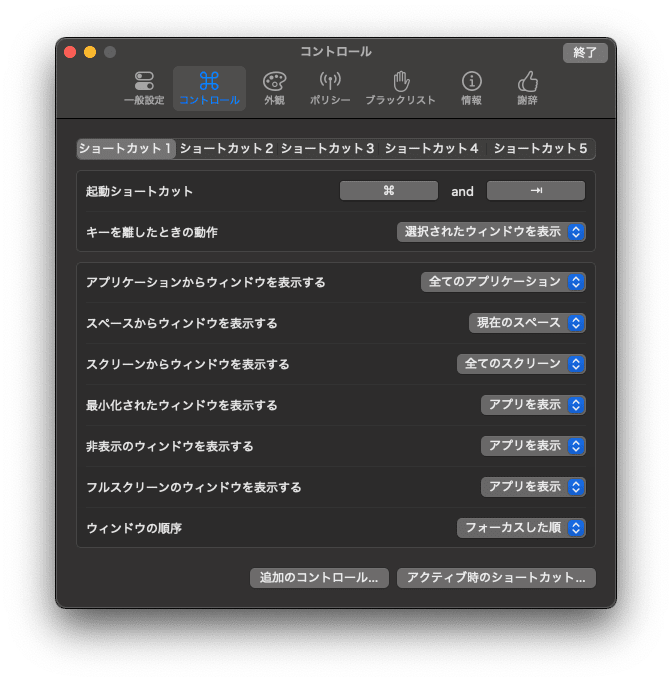Switch to ショートカット 2 tab
This screenshot has width=672, height=682.
[226, 149]
